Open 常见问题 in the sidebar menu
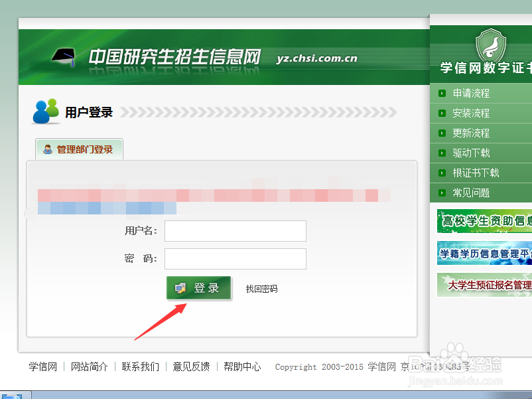 click(471, 193)
